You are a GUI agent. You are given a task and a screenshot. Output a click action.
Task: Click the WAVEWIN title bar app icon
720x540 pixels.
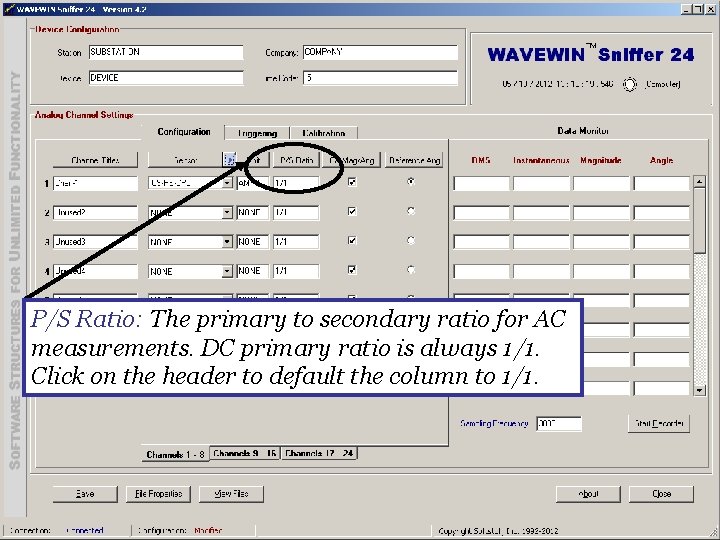point(8,9)
